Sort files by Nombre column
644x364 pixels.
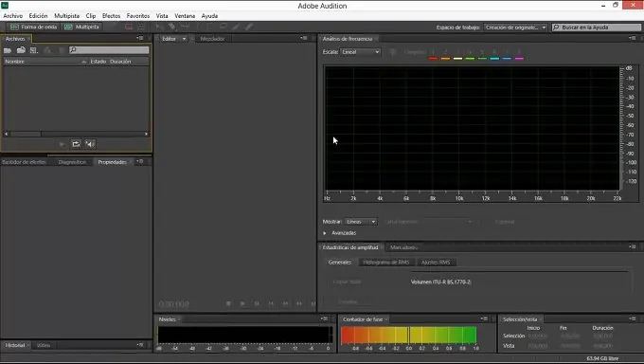pyautogui.click(x=15, y=62)
